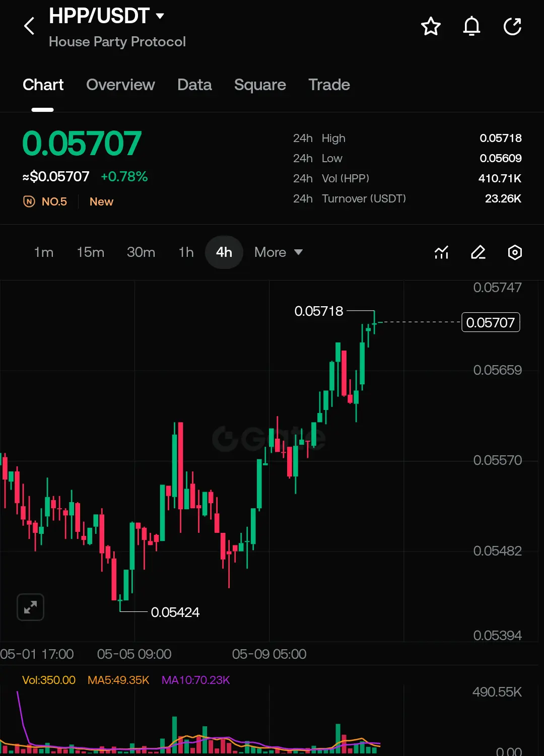Tap the +0.78% change value
The height and width of the screenshot is (756, 544).
[124, 177]
